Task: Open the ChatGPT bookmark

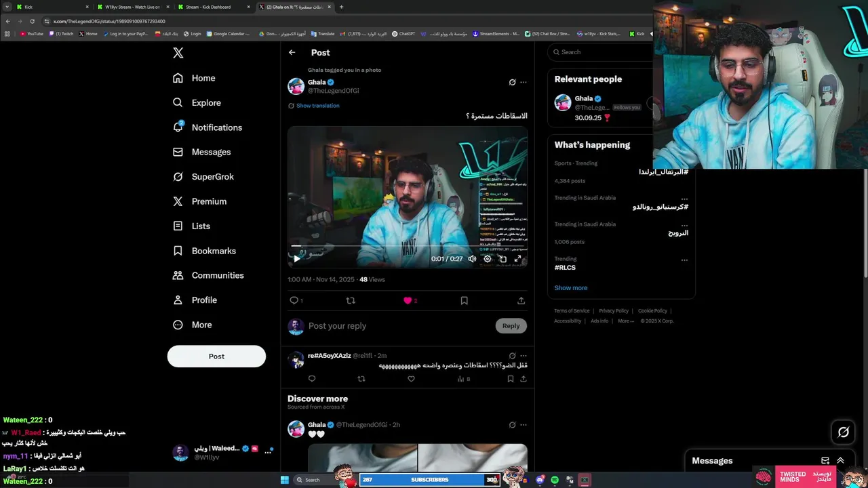Action: (x=403, y=34)
